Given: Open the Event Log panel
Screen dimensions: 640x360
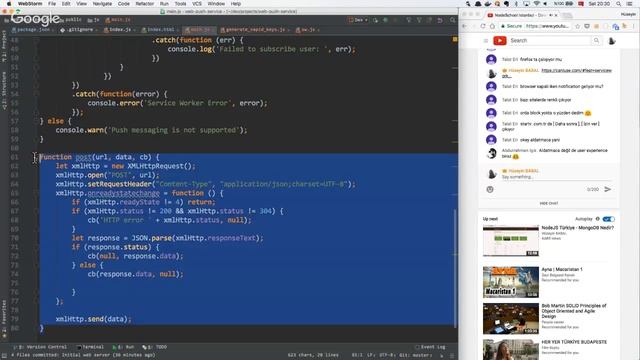Looking at the screenshot, I should [x=430, y=347].
